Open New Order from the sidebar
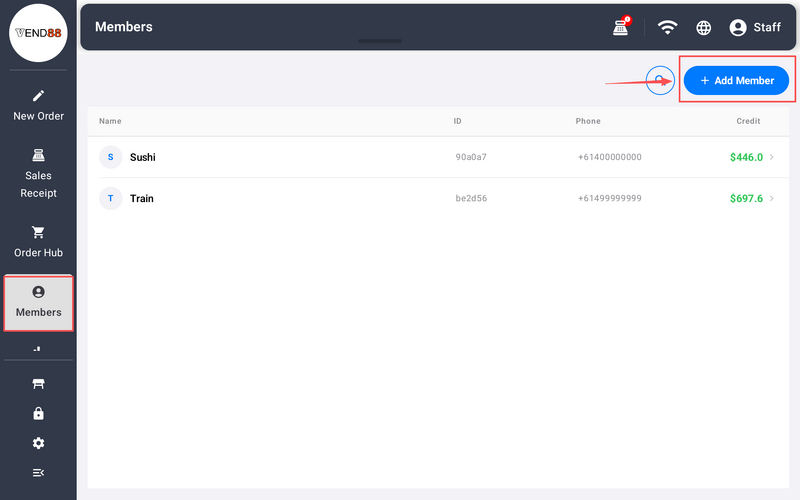 coord(38,106)
